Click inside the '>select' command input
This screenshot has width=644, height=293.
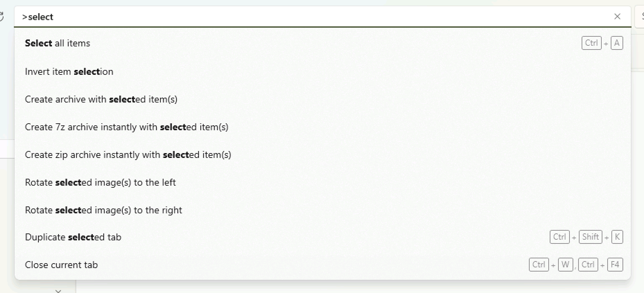tap(312, 17)
